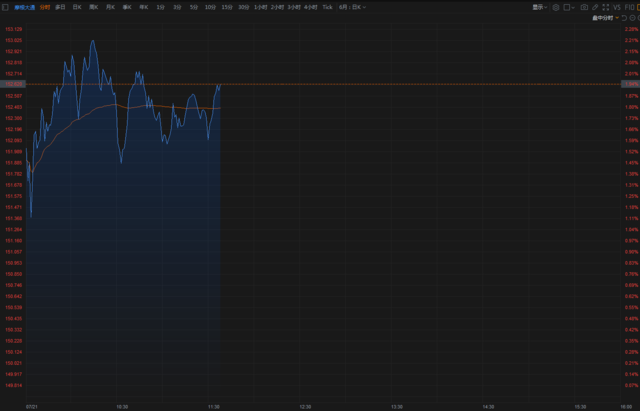Click the undo/reset arrow icon

pos(624,18)
